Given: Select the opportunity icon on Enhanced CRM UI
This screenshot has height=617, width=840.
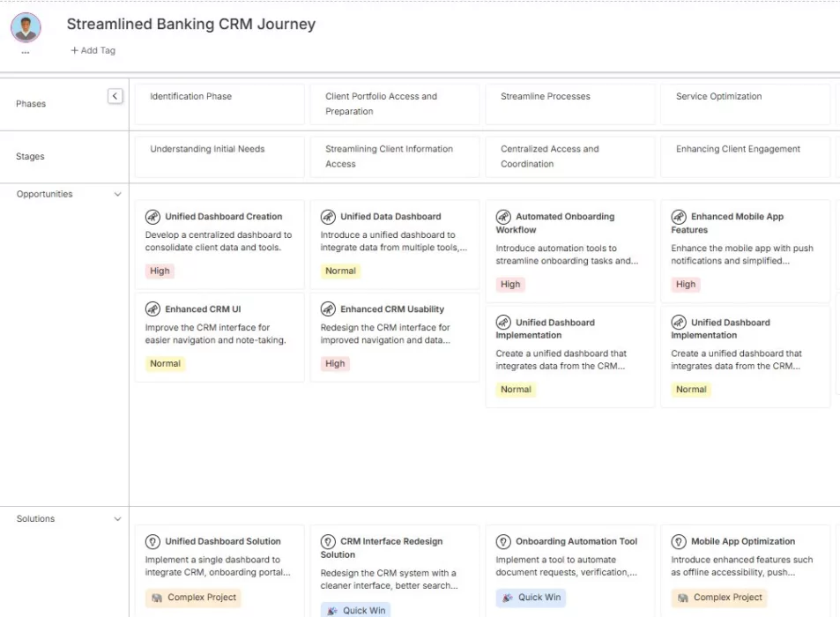Looking at the screenshot, I should tap(151, 308).
